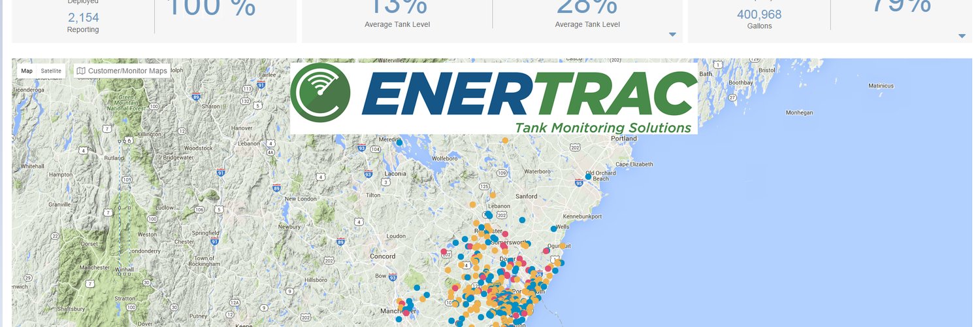Screen dimensions: 980x327
Task: Click the 28% average tank level value
Action: pos(587,7)
